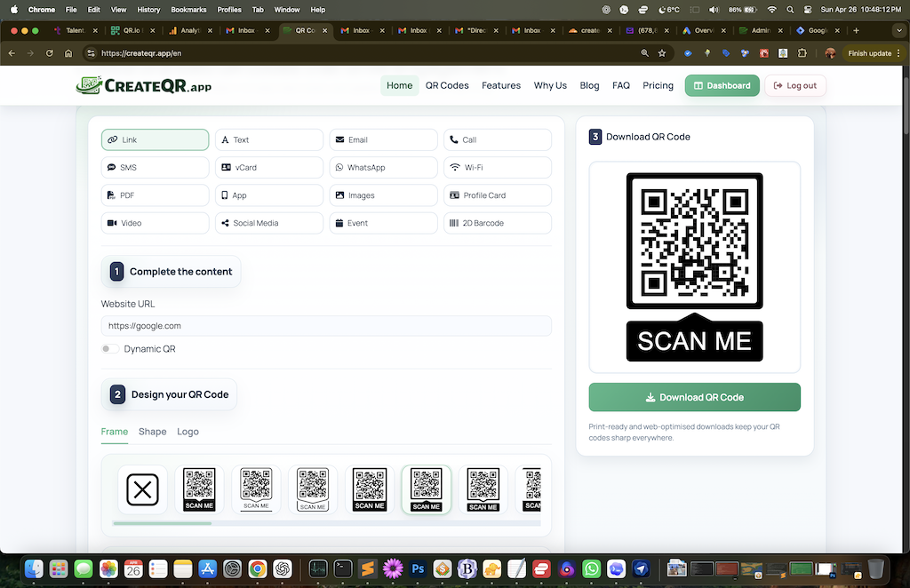Toggle the Dynamic QR switch
The image size is (910, 588).
click(109, 348)
